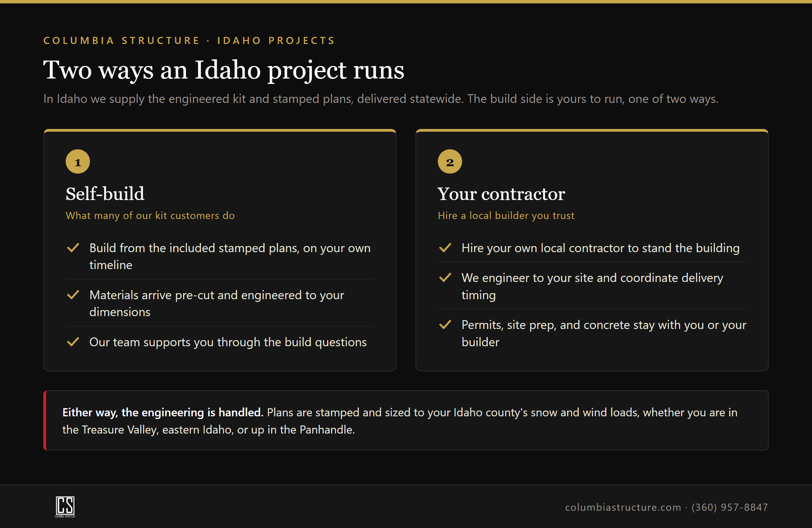Click the Columbia Structure CS logo
812x528 pixels.
click(x=65, y=506)
